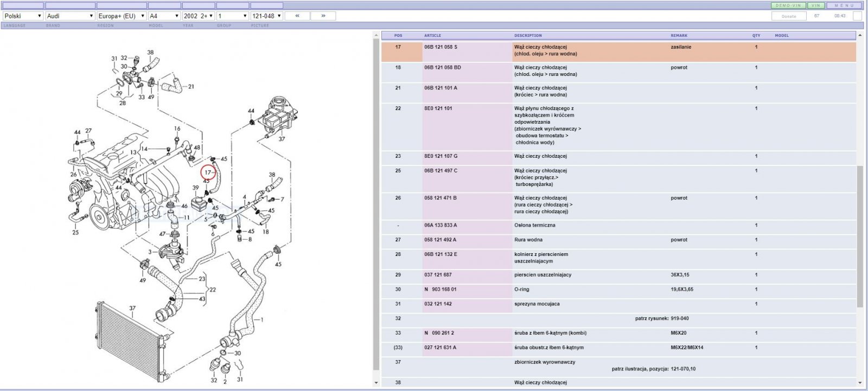Viewport: 868px width, 391px height.
Task: Go to previous picture with « button
Action: [297, 16]
